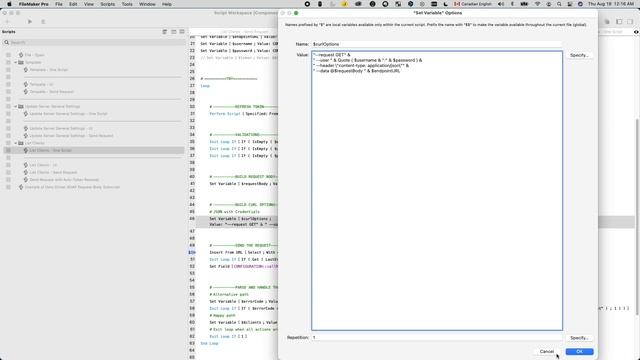640x360 pixels.
Task: Collapse the List Clients folder triangle
Action: [x=16, y=143]
